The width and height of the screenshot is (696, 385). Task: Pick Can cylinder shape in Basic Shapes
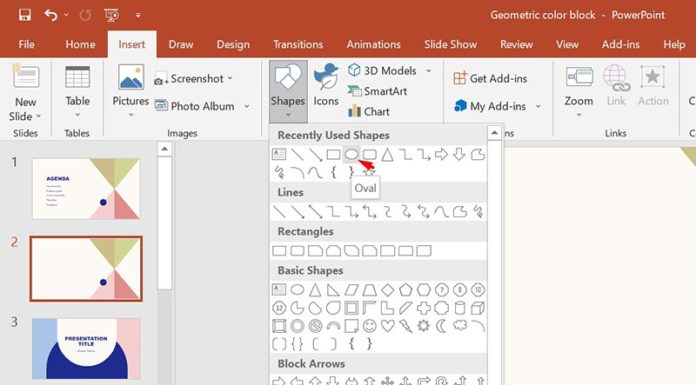(460, 308)
